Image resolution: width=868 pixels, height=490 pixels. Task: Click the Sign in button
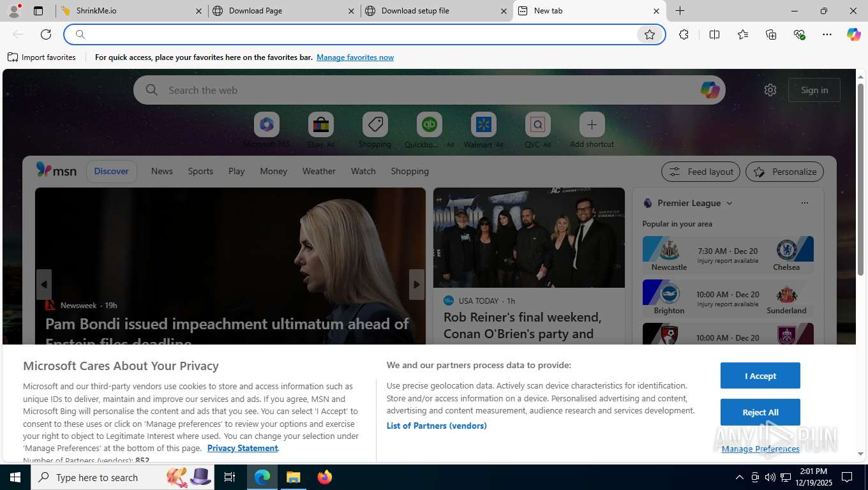[814, 90]
